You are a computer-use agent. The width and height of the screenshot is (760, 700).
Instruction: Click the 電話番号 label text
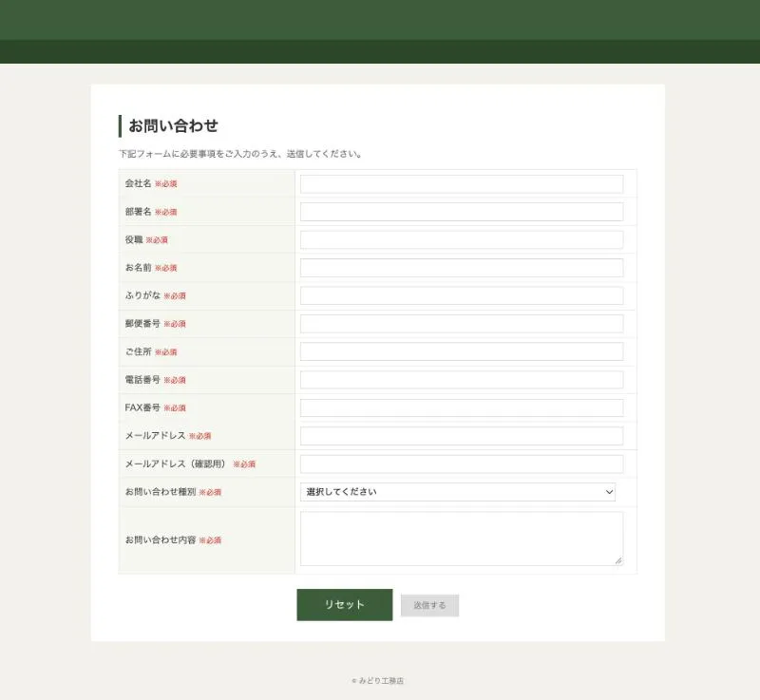(x=142, y=380)
